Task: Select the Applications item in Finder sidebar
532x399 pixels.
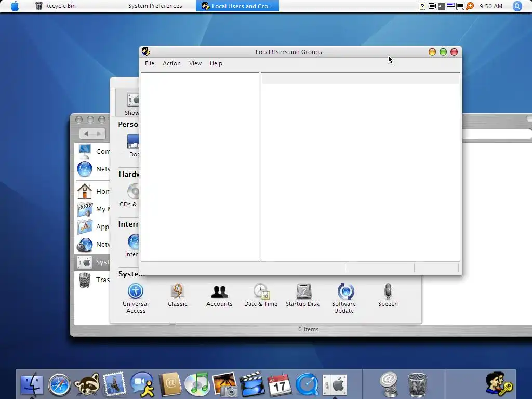Action: 92,227
